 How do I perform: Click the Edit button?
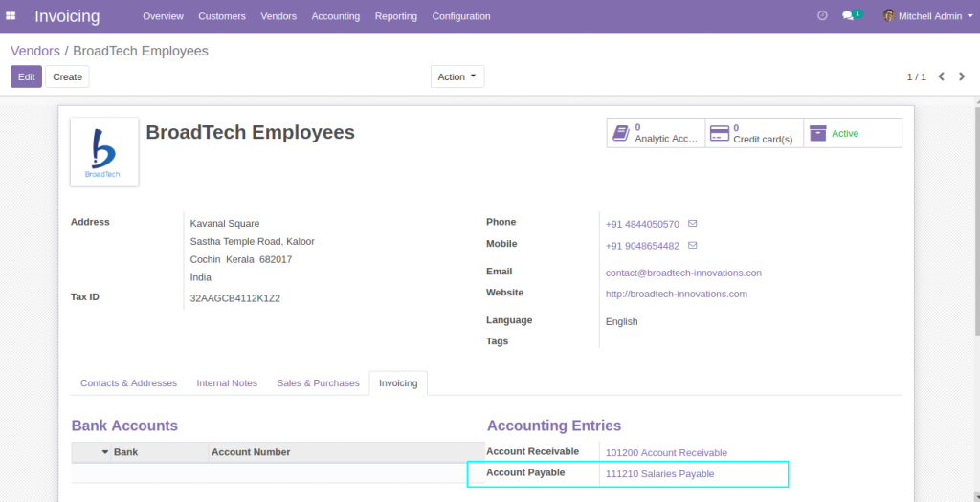point(26,76)
